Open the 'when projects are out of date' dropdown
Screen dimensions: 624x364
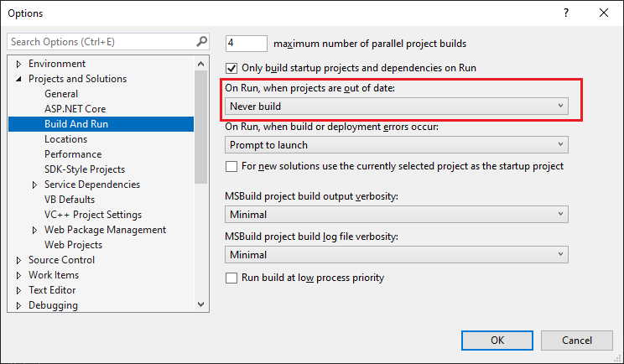click(397, 107)
